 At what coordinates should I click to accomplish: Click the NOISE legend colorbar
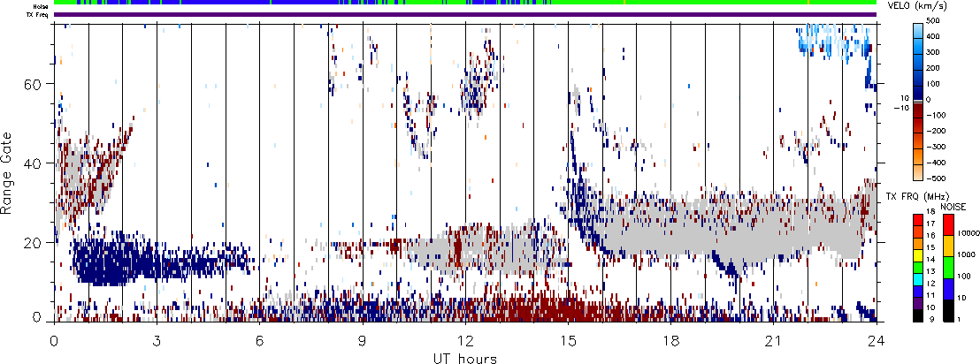pos(948,267)
